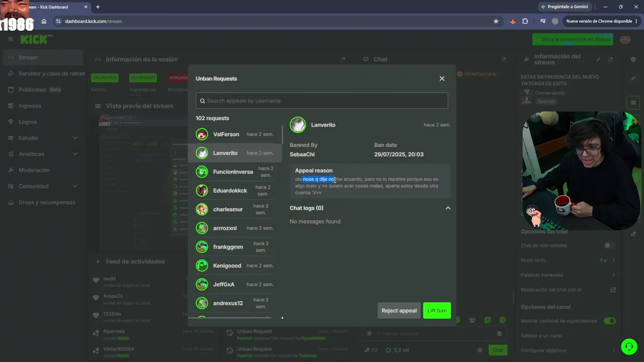Select ValFerson's unban request

pos(235,134)
